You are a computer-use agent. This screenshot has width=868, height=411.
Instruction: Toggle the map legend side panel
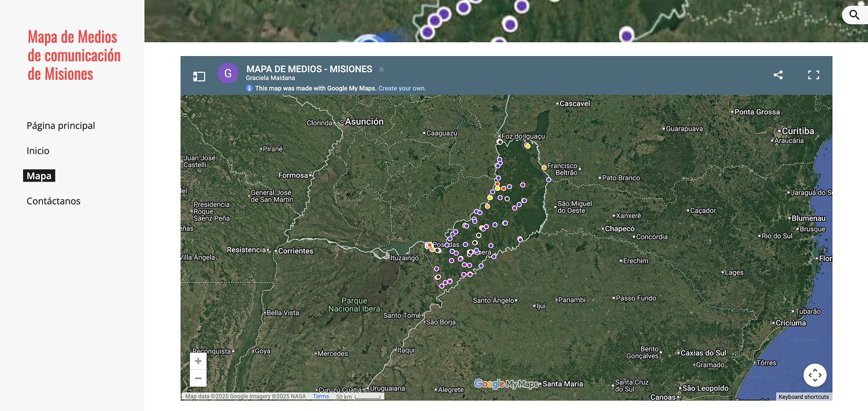coord(199,76)
